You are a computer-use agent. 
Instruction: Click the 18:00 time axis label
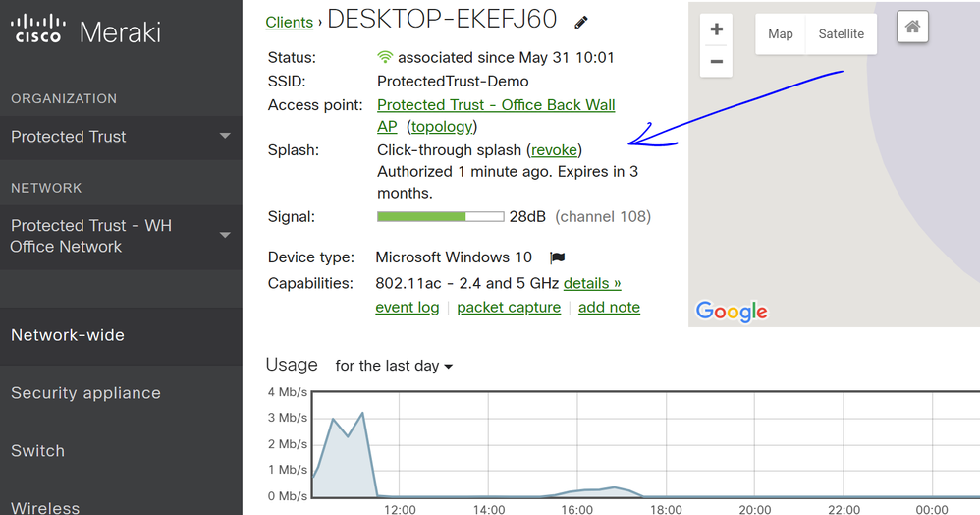(666, 509)
